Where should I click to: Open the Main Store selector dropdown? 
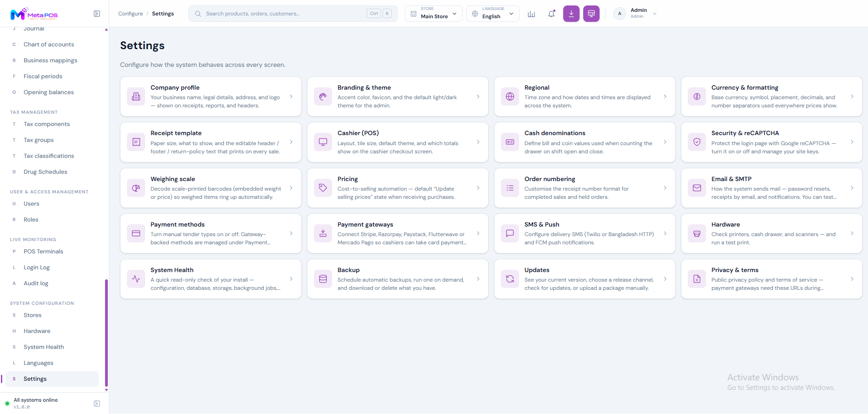pos(434,14)
